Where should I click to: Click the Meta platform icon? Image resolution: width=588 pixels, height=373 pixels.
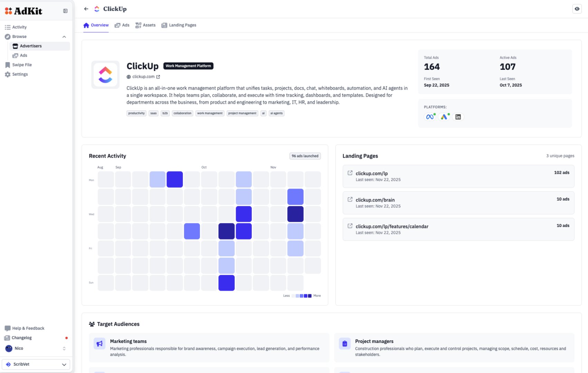(430, 117)
